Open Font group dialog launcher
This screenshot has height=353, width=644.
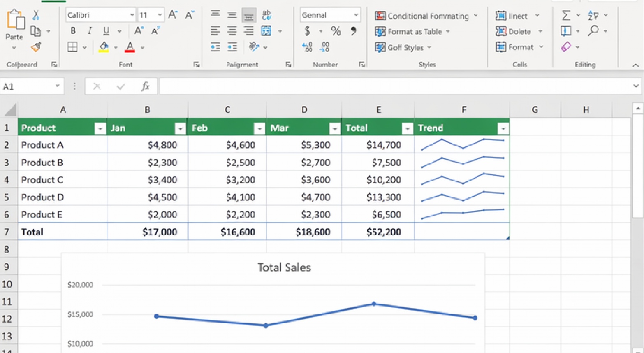[197, 65]
